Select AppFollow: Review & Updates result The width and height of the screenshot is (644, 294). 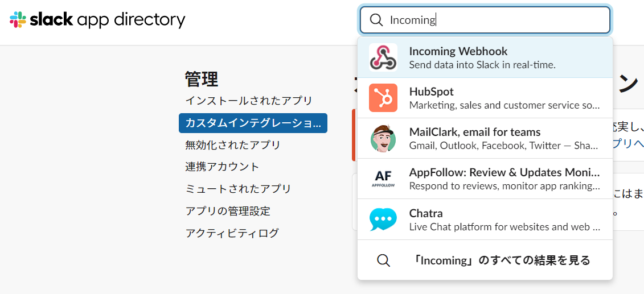pyautogui.click(x=485, y=179)
